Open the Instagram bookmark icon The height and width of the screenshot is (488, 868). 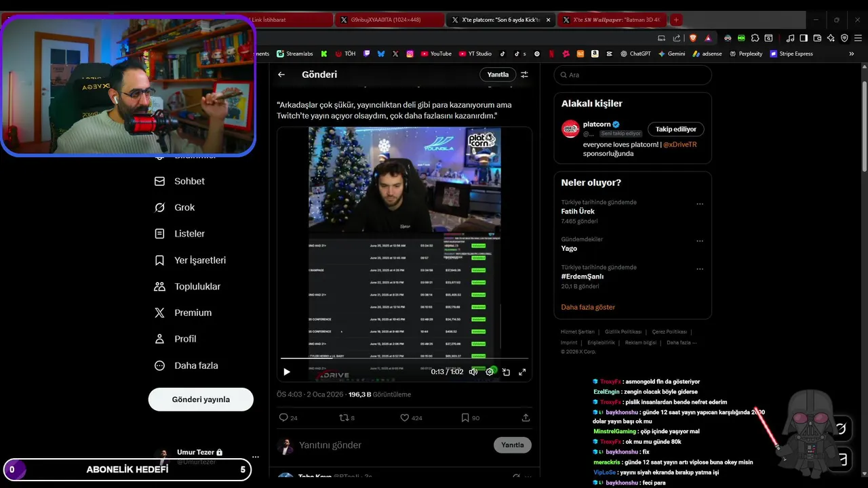pos(411,54)
